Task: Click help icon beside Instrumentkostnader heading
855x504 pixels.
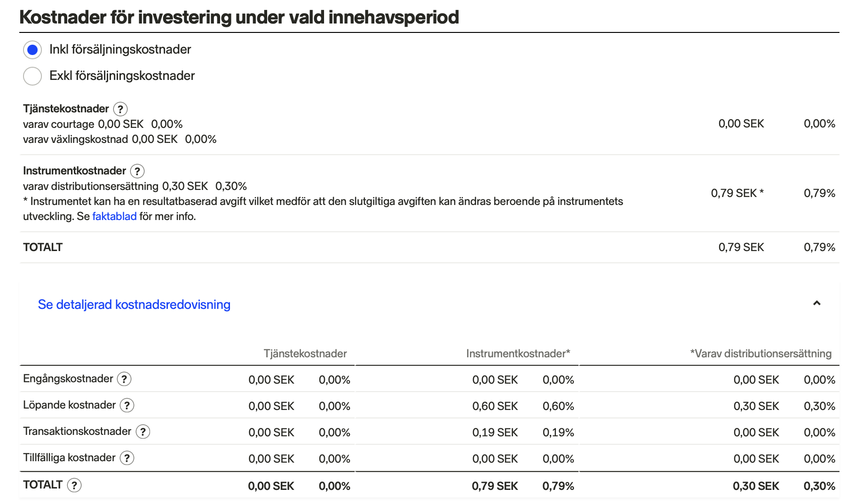Action: coord(137,171)
